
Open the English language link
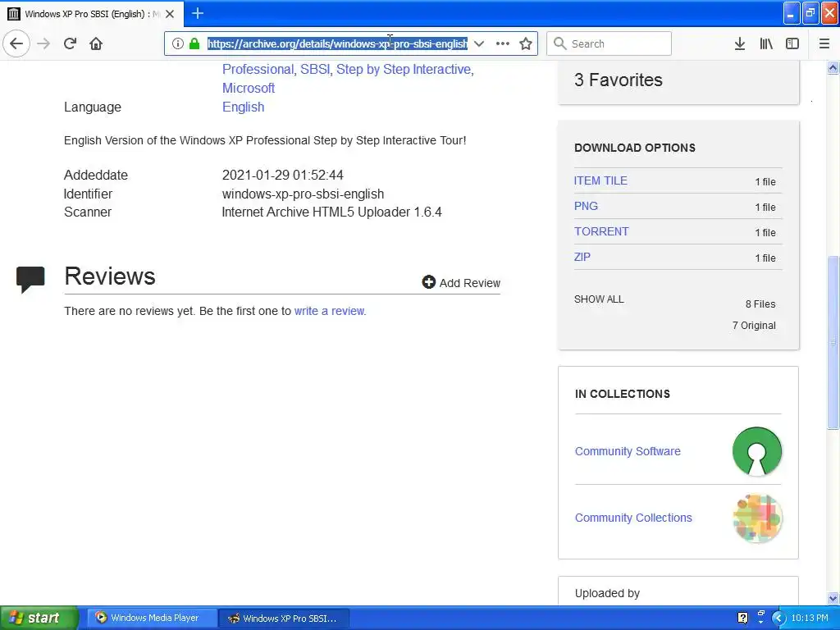click(x=243, y=107)
